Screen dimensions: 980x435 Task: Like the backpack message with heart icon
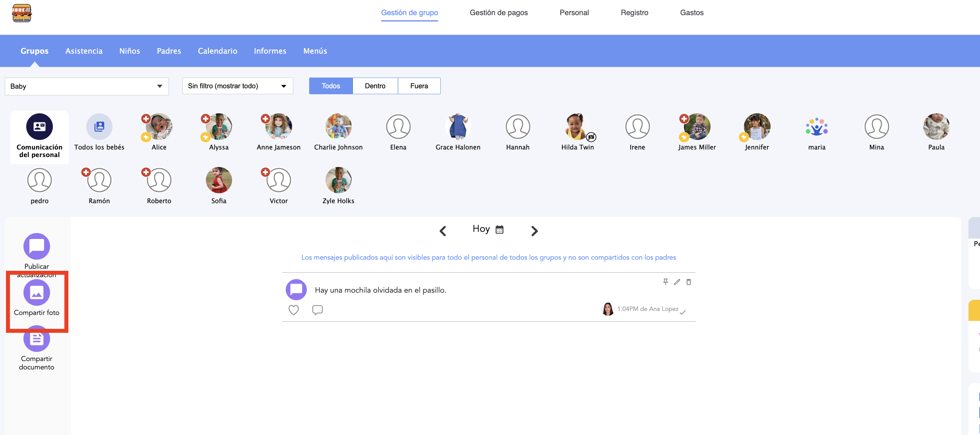tap(294, 310)
